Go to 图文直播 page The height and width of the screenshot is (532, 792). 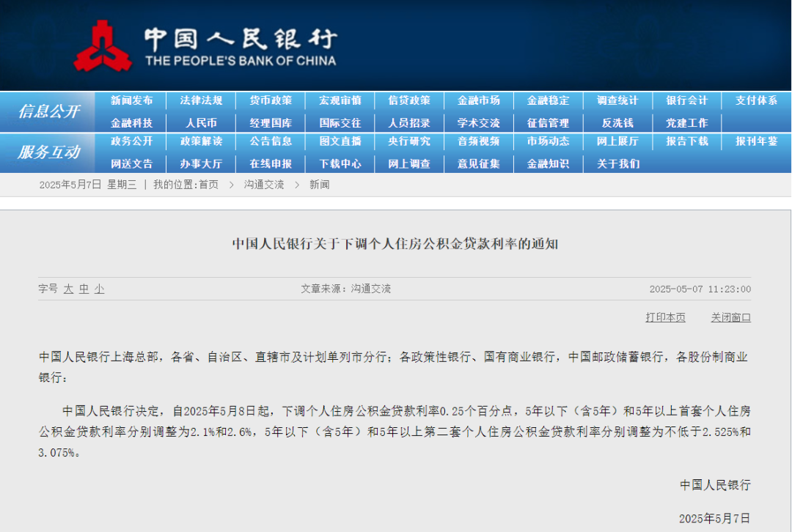340,141
